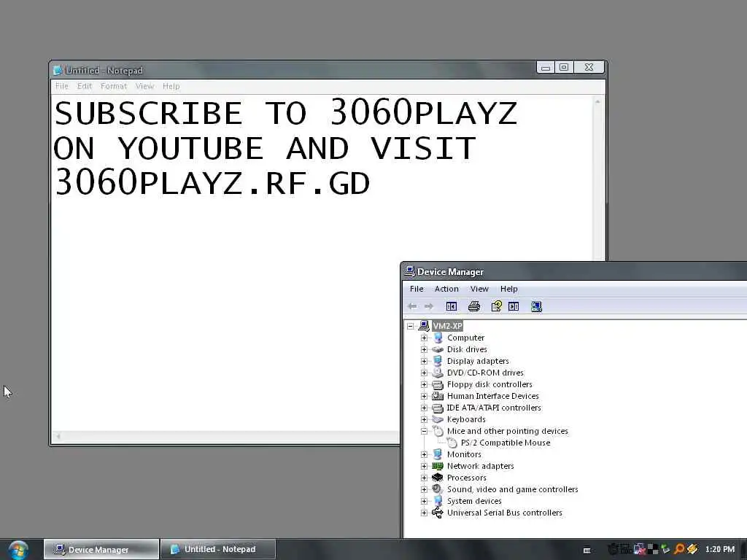Open Device Manager View menu
The height and width of the screenshot is (560, 747).
pos(479,289)
